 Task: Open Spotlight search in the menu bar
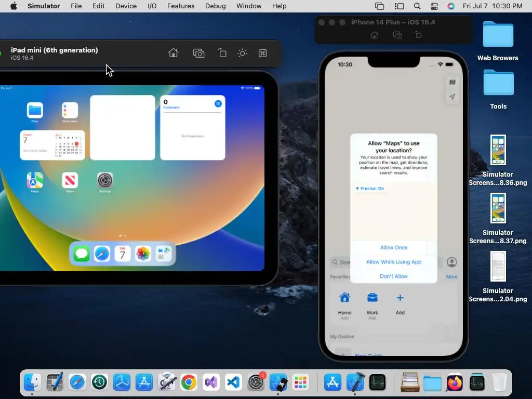point(417,6)
